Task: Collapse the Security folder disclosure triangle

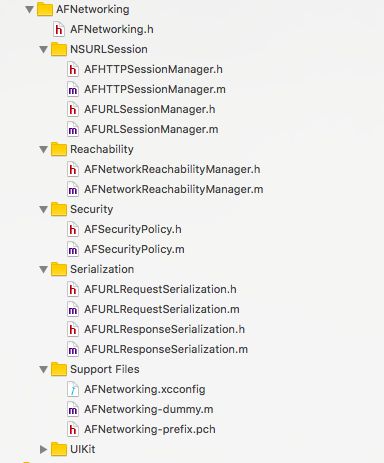Action: (43, 209)
